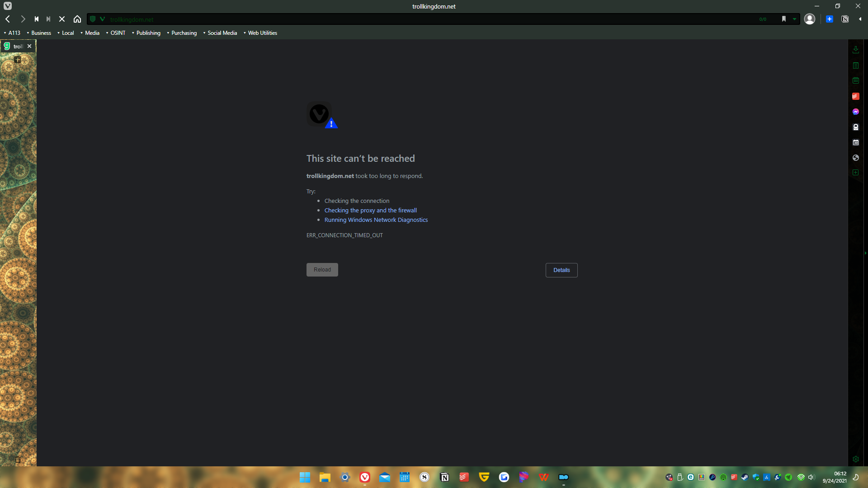Expand the Web Utilities bookmarks folder
Viewport: 868px width, 488px height.
[x=260, y=33]
